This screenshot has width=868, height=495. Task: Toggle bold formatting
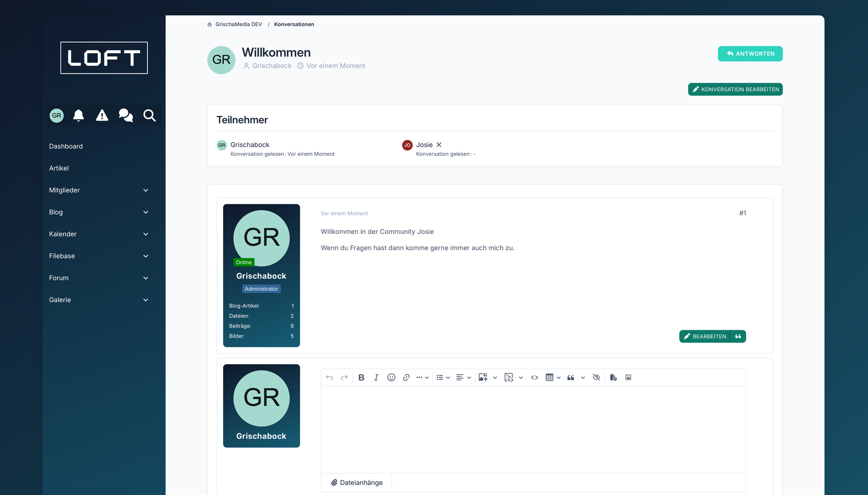coord(361,378)
